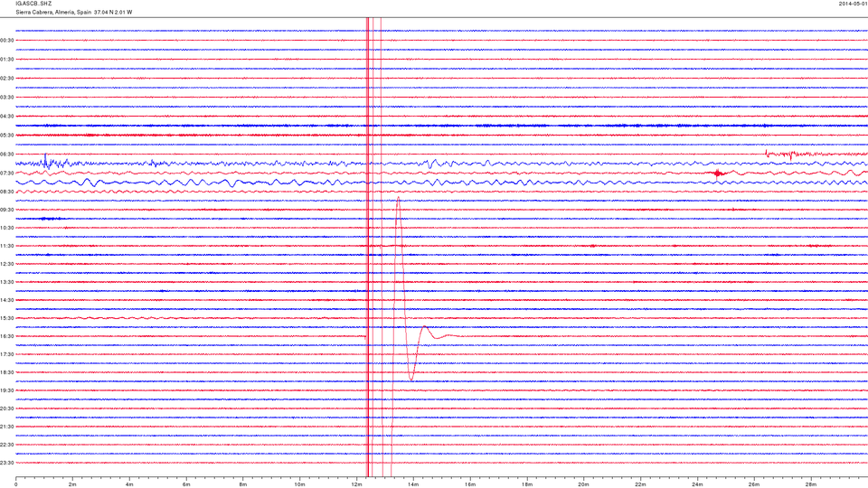
Task: Select the 02:30 time label
Action: (7, 79)
